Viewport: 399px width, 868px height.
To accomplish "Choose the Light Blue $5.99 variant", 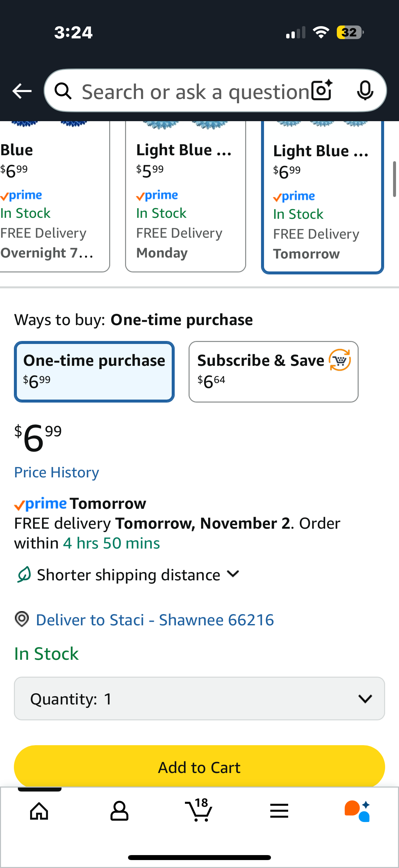I will [185, 199].
